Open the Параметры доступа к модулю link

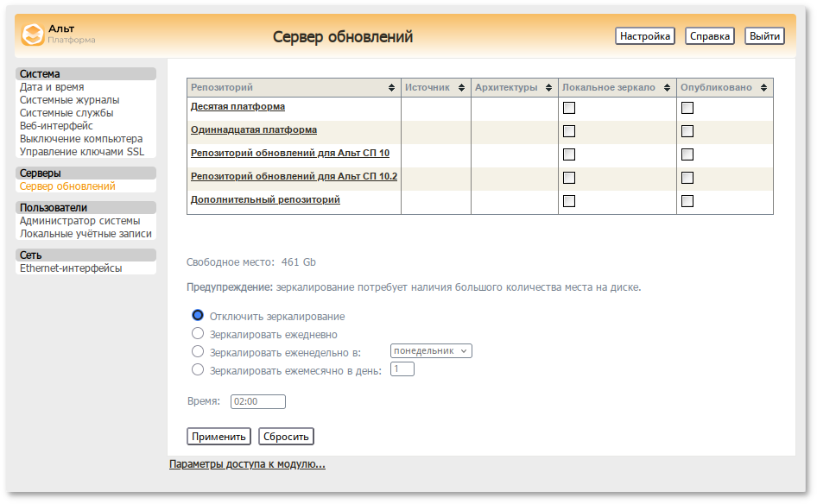[246, 464]
